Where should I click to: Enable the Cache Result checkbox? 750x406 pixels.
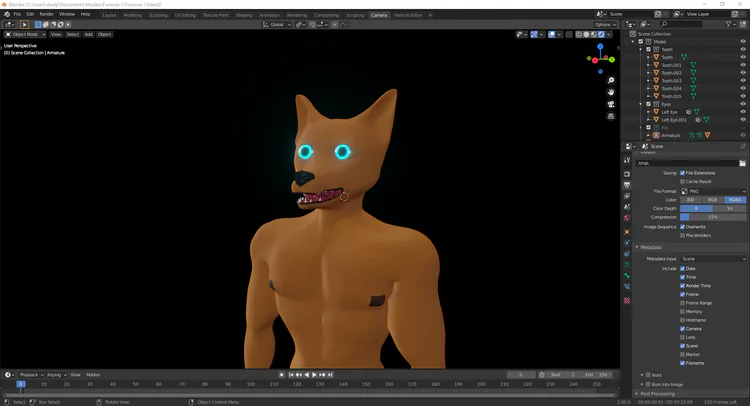pos(683,182)
